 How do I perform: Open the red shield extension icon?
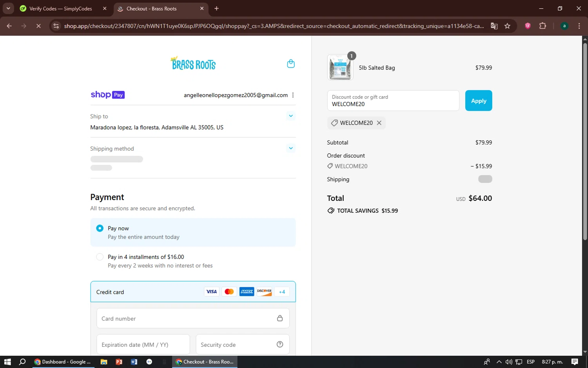pyautogui.click(x=528, y=26)
